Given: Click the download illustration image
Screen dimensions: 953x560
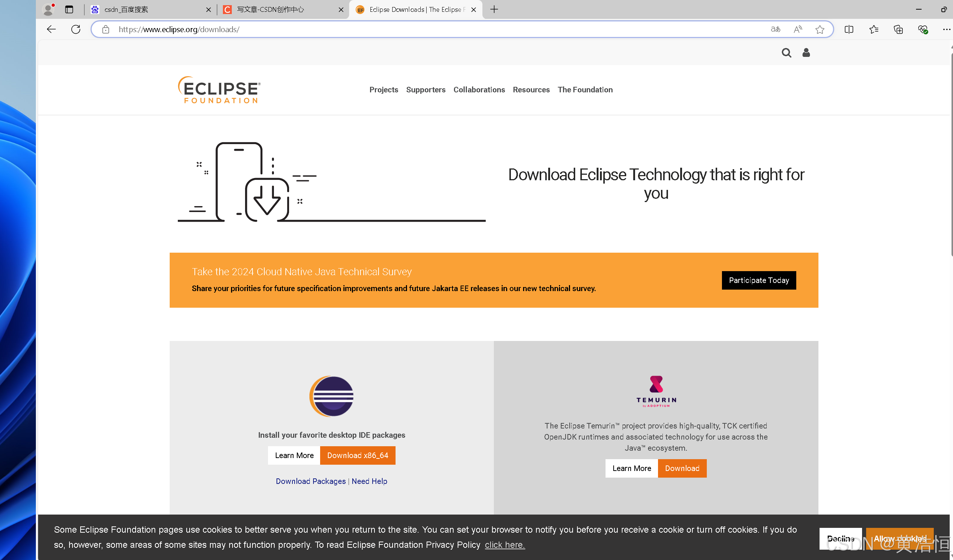Looking at the screenshot, I should 331,182.
